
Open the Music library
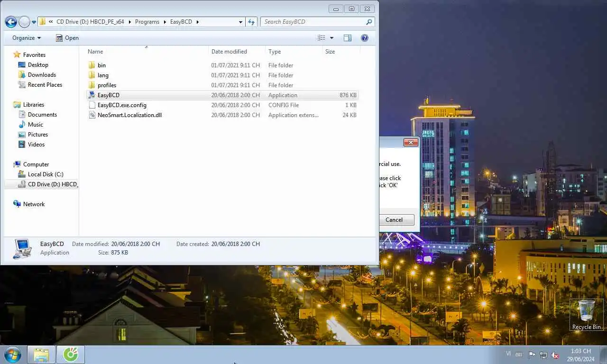[x=35, y=125]
